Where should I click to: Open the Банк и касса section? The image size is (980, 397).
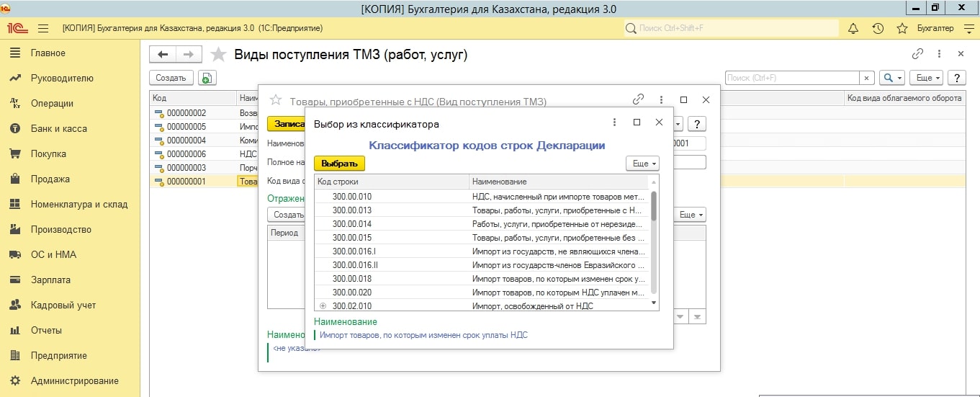[58, 128]
